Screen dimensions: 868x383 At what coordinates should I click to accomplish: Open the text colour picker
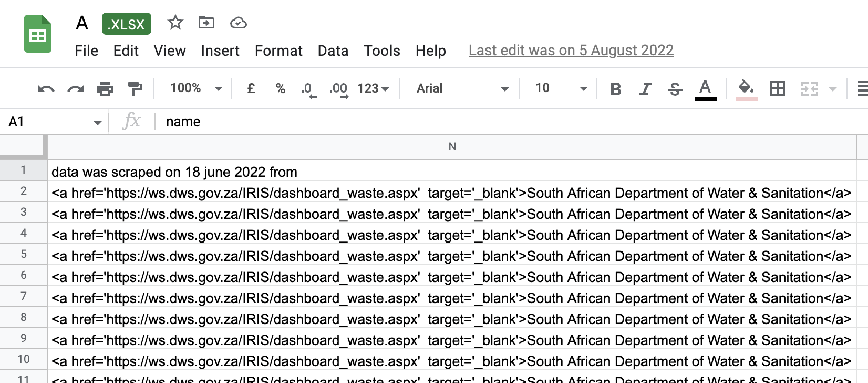pos(705,89)
